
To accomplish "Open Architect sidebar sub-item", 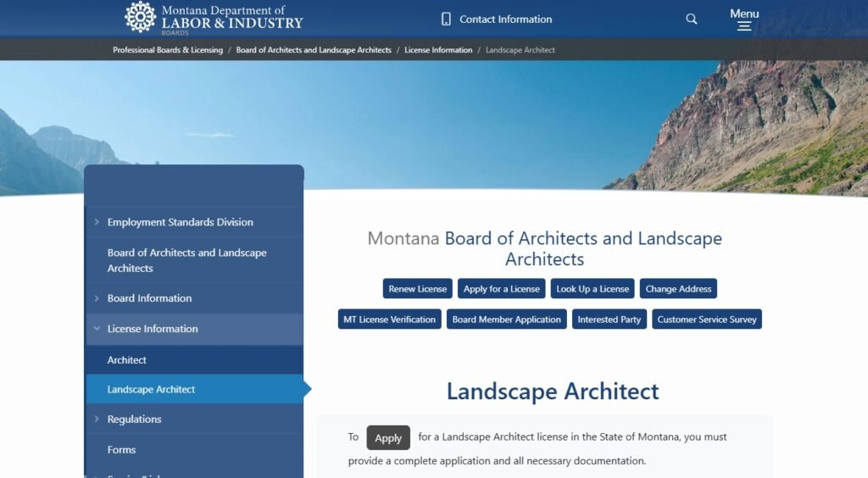I will (194, 359).
